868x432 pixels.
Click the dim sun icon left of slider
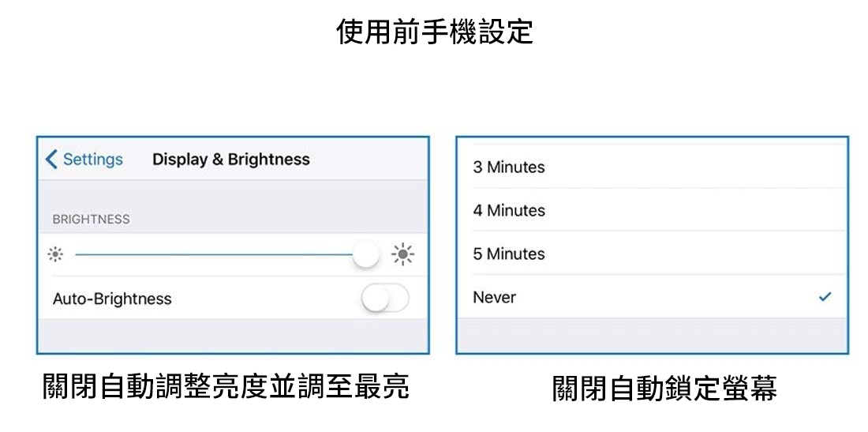(55, 254)
